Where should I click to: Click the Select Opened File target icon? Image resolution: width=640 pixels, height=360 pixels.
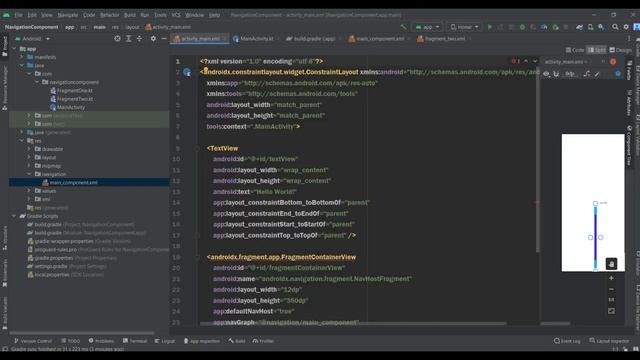click(x=118, y=38)
